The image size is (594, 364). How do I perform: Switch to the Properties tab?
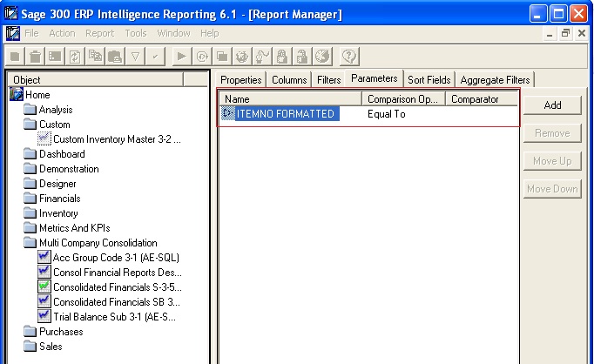(241, 80)
